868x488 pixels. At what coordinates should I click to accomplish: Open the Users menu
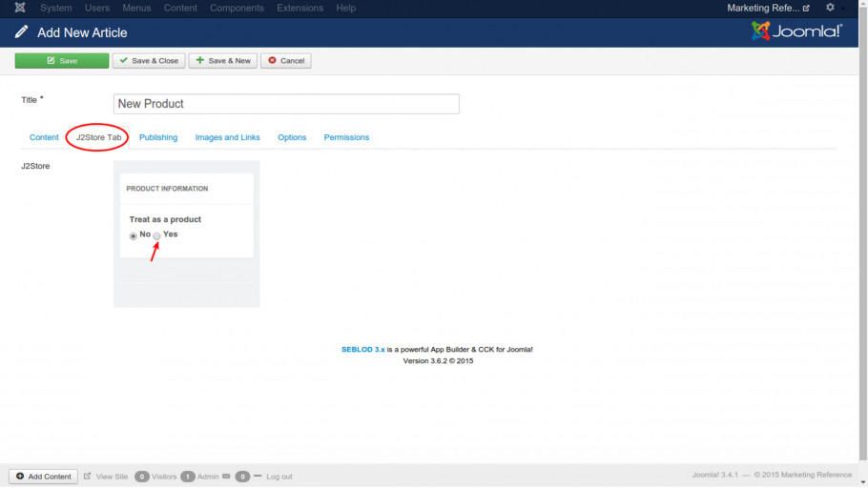coord(97,8)
